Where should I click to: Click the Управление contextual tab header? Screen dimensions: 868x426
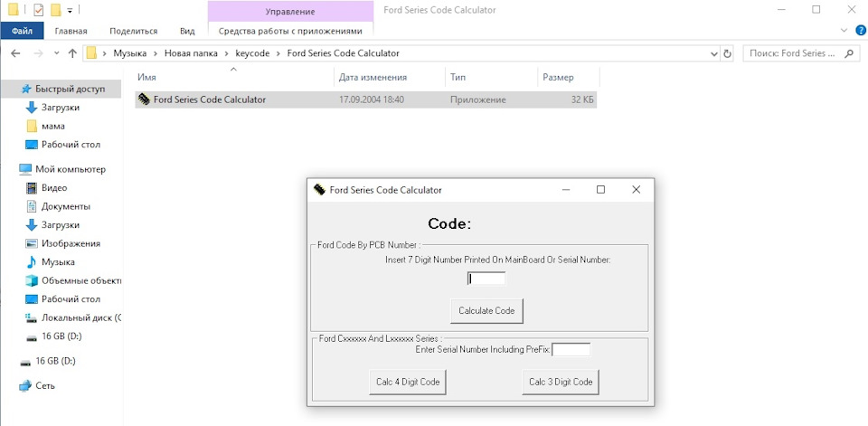pos(290,11)
